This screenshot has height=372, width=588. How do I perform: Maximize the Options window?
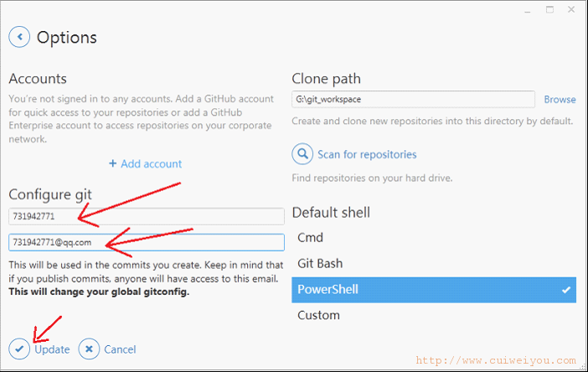tap(549, 10)
